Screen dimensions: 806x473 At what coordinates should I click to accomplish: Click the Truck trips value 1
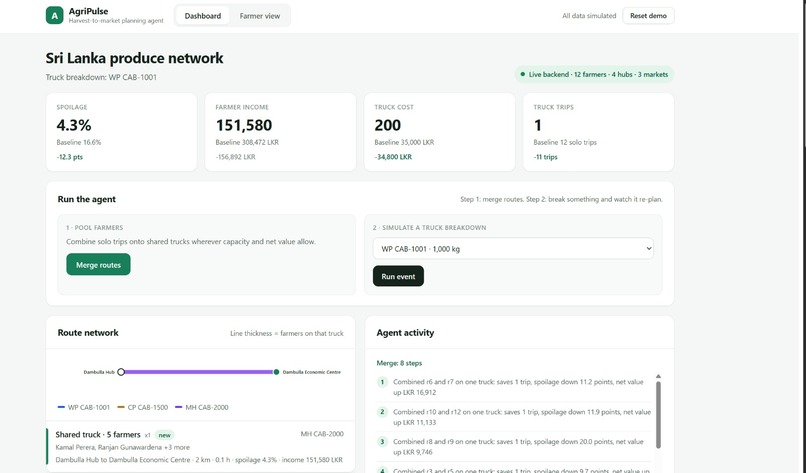coord(538,125)
